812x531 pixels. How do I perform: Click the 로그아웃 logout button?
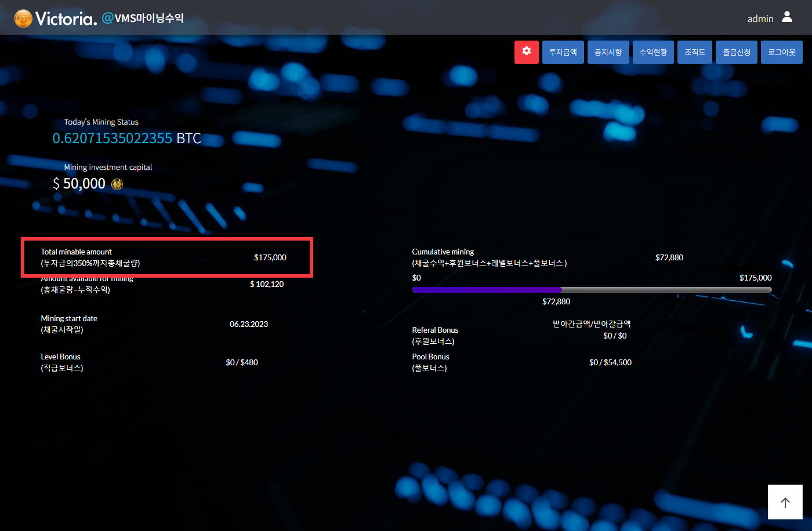781,52
